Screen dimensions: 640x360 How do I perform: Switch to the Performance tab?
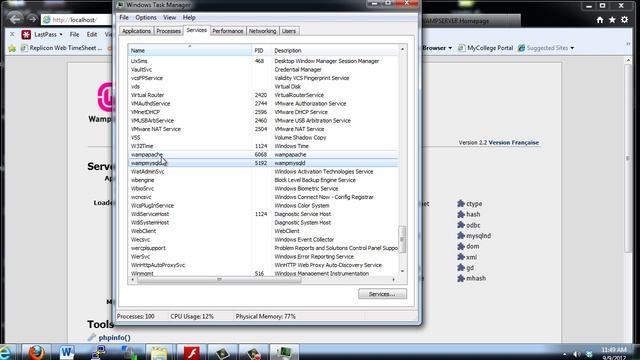point(228,31)
